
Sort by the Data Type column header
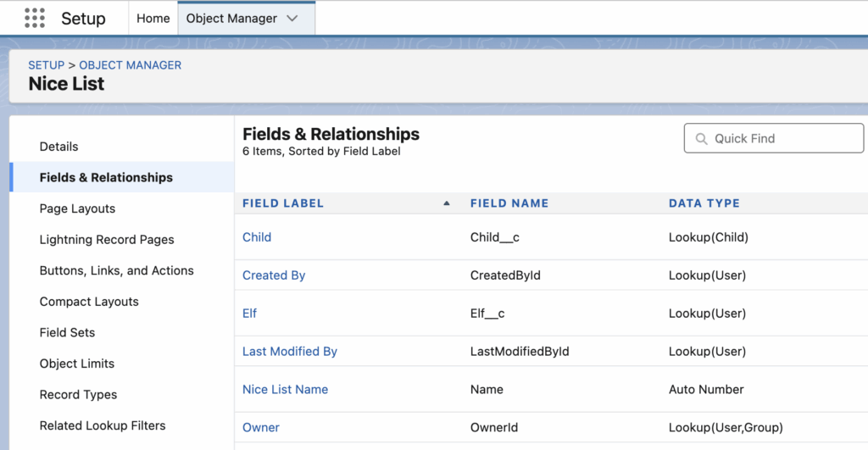tap(704, 203)
